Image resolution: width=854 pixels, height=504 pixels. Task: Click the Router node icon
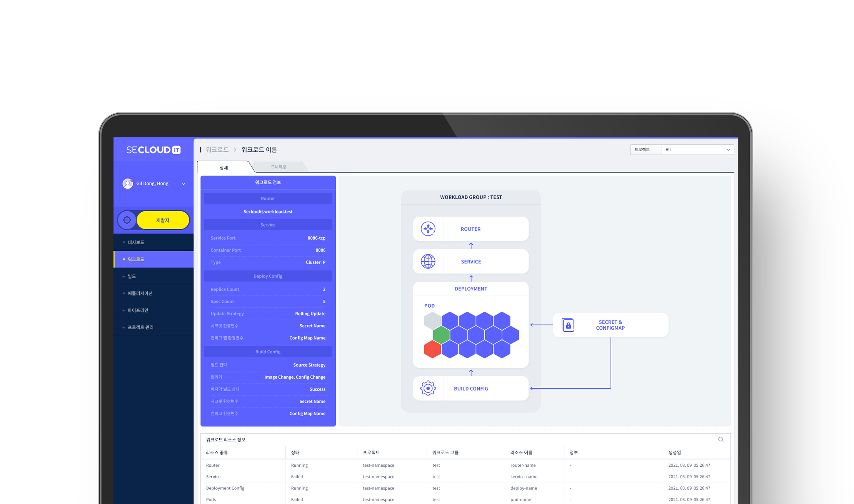428,229
